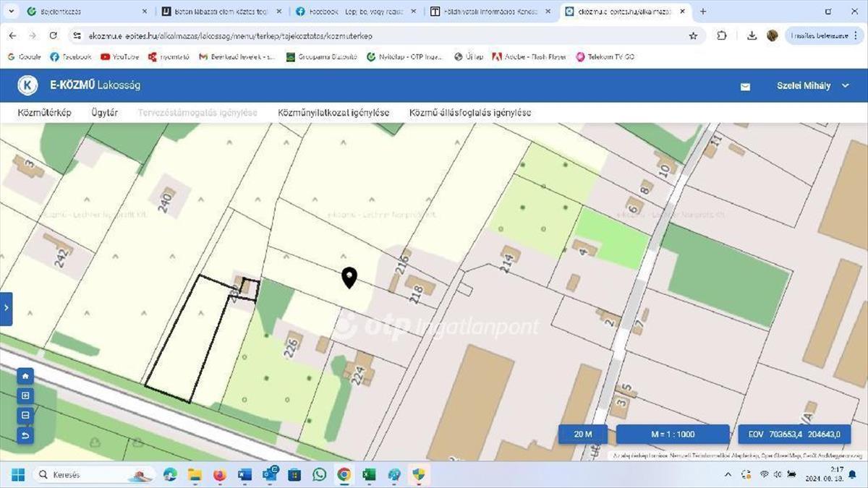This screenshot has width=868, height=488.
Task: Click the 20 M scale bar button
Action: click(x=583, y=435)
